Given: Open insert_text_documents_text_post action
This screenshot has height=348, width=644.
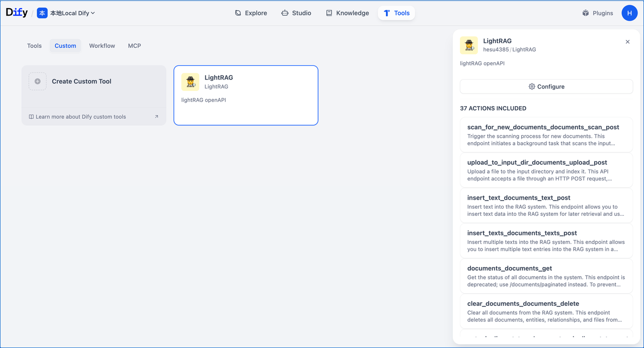Looking at the screenshot, I should 546,205.
